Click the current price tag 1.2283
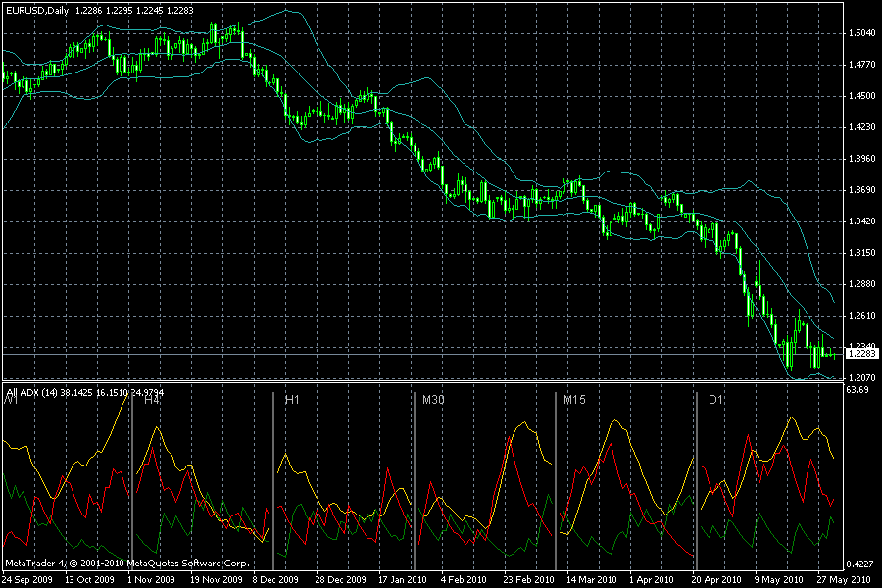The width and height of the screenshot is (882, 588). pyautogui.click(x=861, y=354)
